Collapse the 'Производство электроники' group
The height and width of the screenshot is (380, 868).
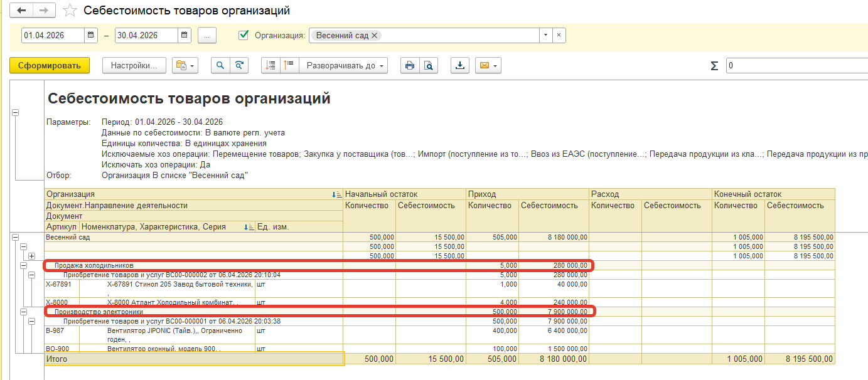pyautogui.click(x=23, y=312)
